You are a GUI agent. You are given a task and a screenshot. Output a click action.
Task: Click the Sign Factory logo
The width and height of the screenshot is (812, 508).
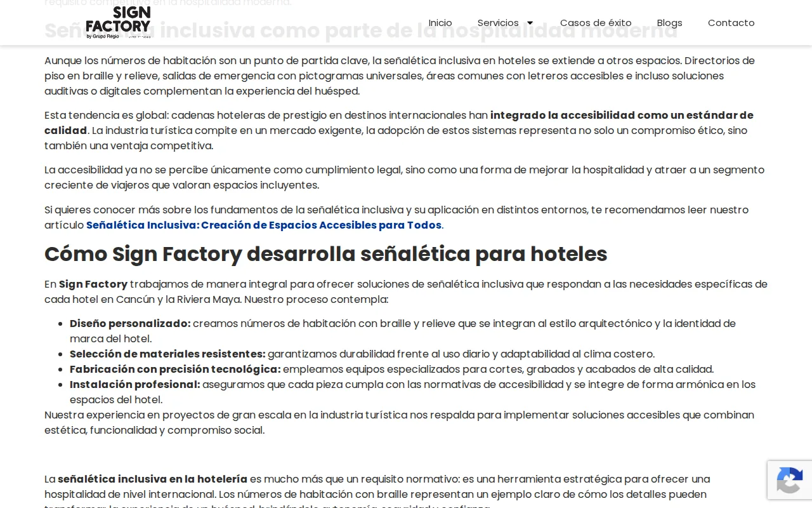pos(118,23)
